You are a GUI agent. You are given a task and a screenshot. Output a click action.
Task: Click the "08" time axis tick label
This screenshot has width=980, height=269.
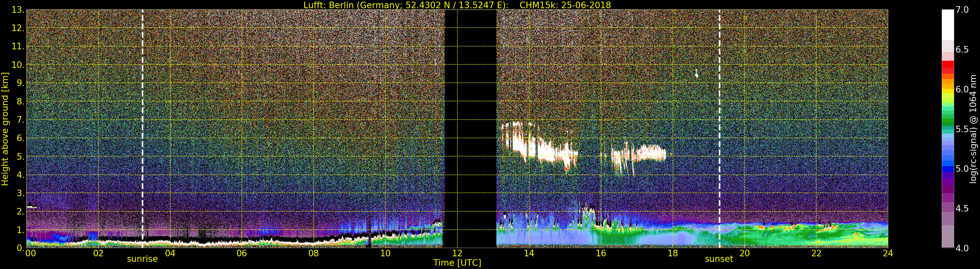[x=313, y=253]
